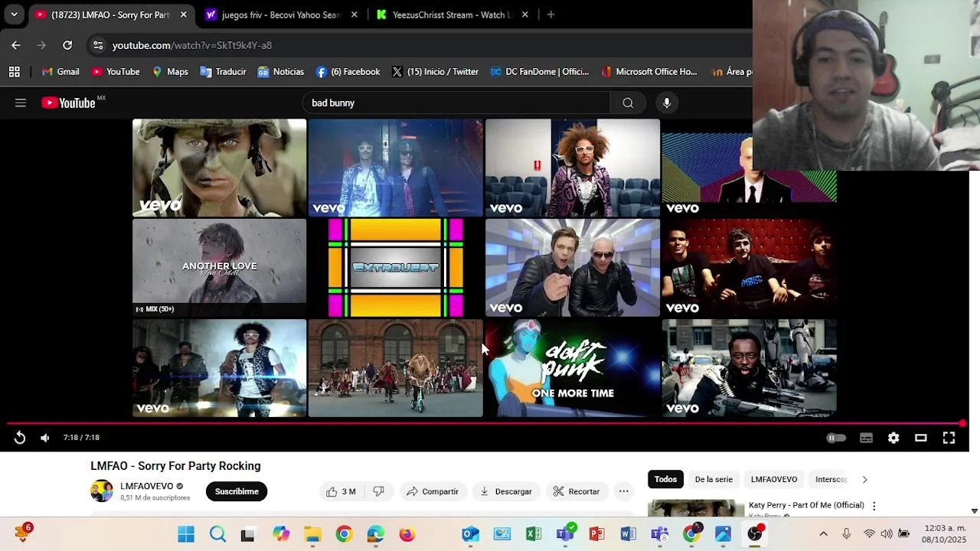
Task: Start voice search with the microphone
Action: pos(667,103)
